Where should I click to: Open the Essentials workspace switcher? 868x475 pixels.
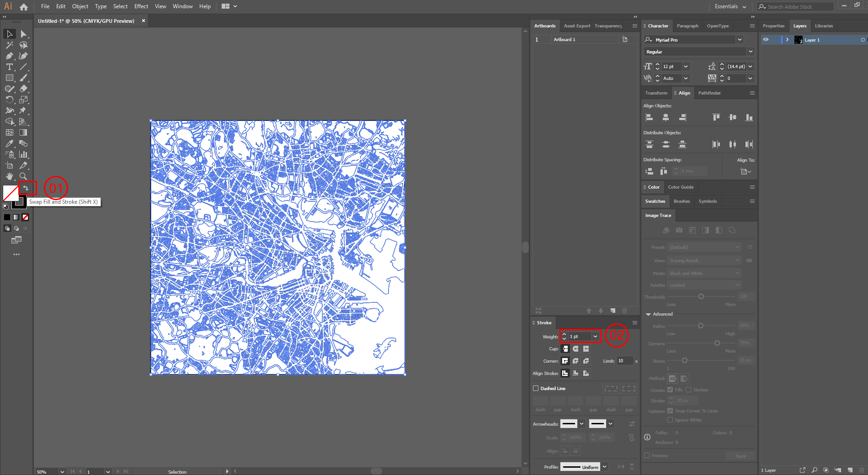pyautogui.click(x=730, y=6)
